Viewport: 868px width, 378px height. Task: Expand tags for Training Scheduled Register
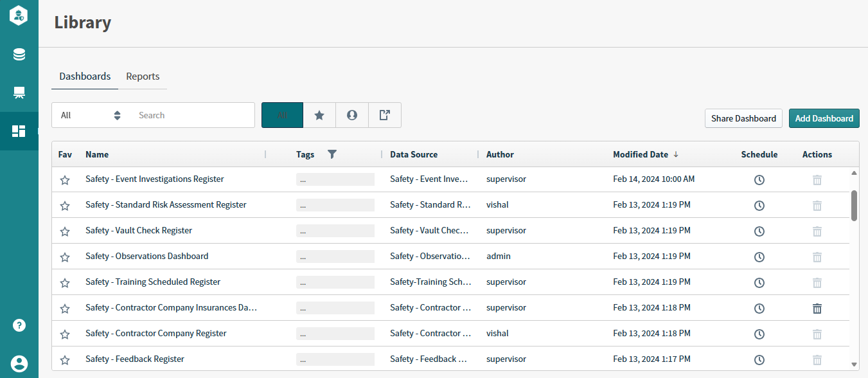(x=335, y=282)
